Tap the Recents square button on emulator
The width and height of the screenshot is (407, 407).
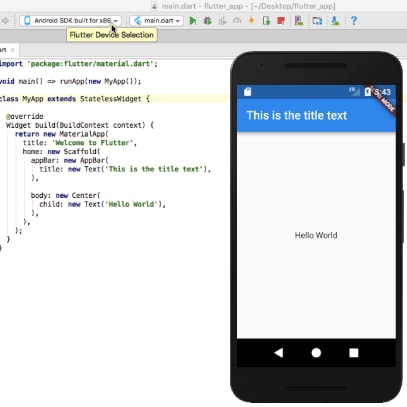point(354,353)
